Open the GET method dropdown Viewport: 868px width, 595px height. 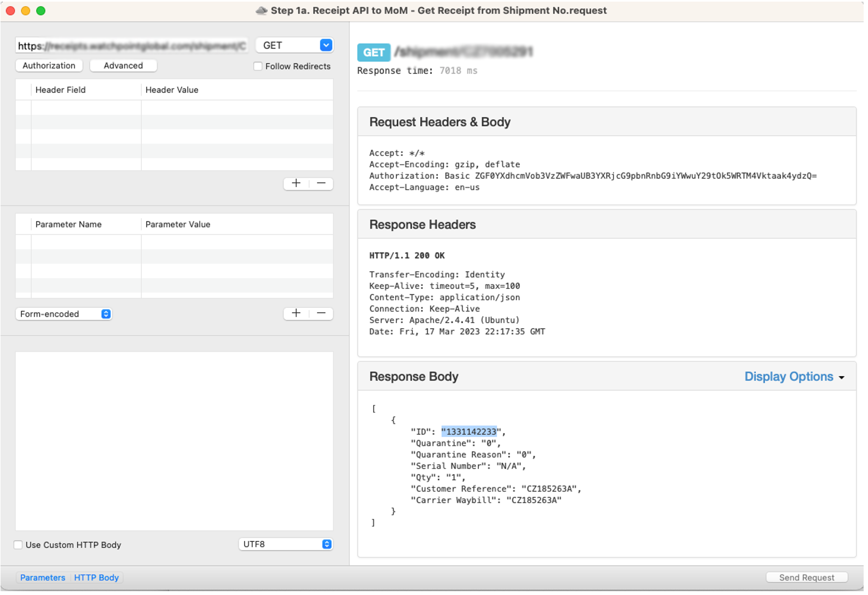295,45
